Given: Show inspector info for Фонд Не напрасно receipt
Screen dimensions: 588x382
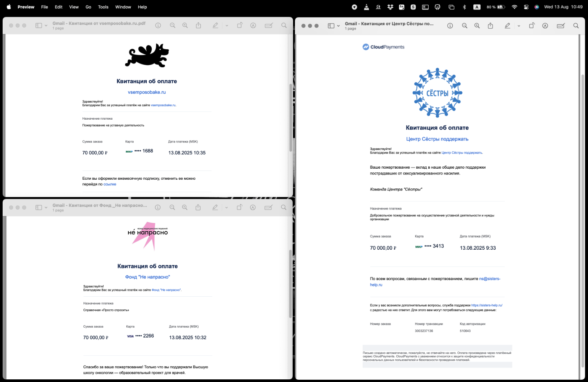Looking at the screenshot, I should [157, 208].
